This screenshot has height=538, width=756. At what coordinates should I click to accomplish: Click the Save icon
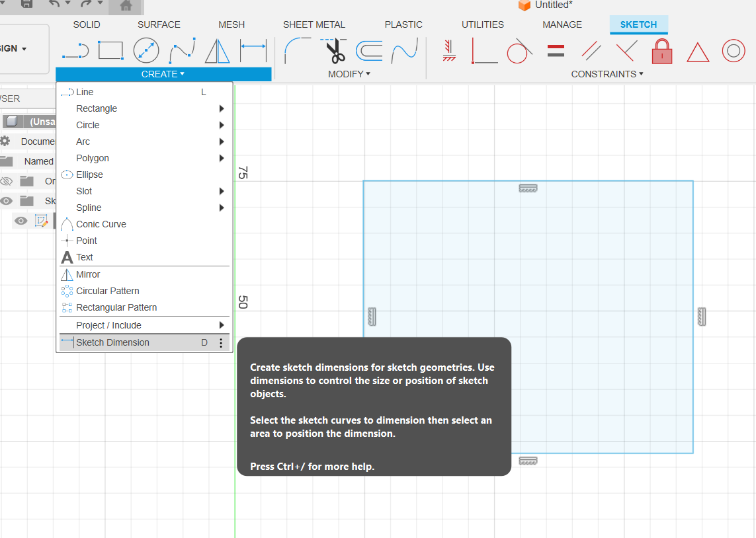pyautogui.click(x=27, y=3)
